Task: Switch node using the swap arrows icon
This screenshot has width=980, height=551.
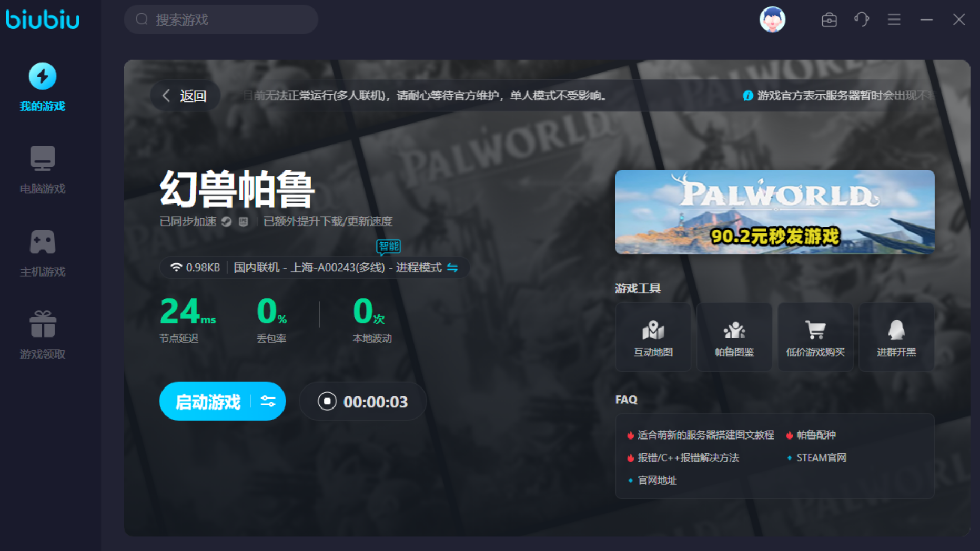Action: [452, 268]
